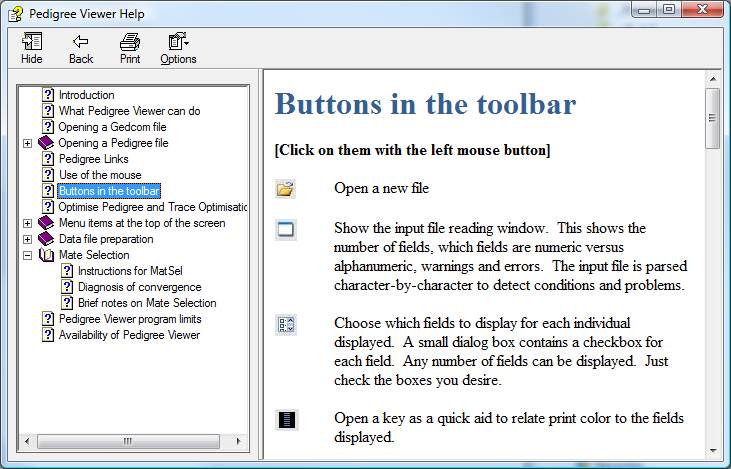Expand the Data file preparation node
Image resolution: width=731 pixels, height=469 pixels.
pyautogui.click(x=28, y=239)
